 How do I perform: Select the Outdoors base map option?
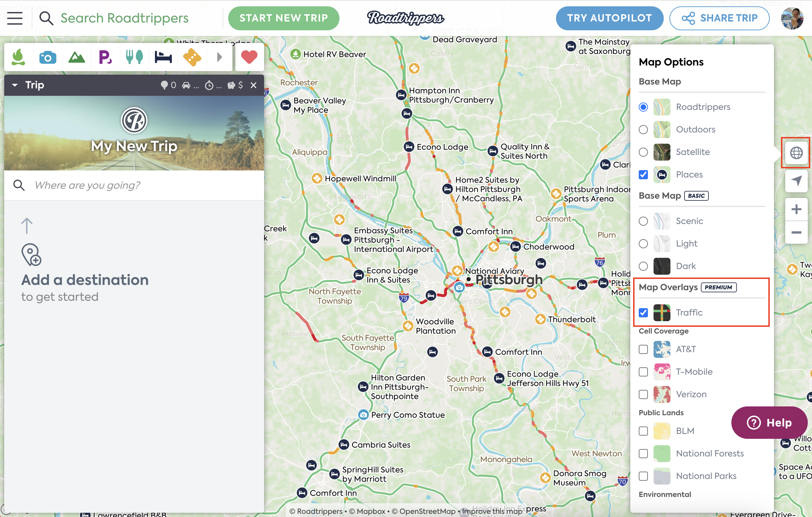pos(643,130)
